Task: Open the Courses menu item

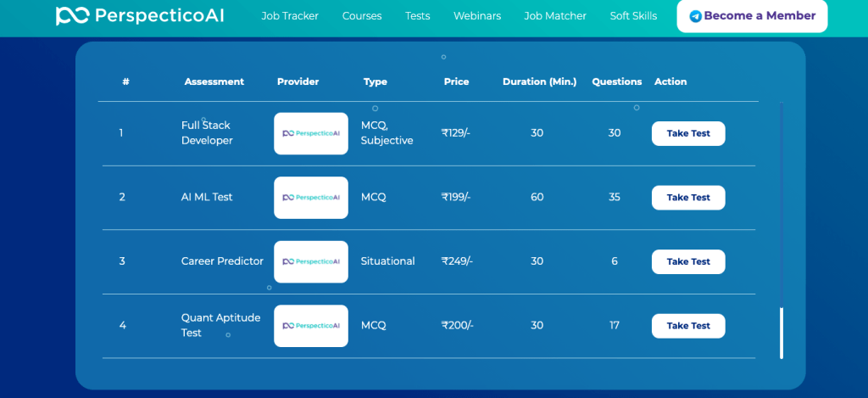Action: 362,16
